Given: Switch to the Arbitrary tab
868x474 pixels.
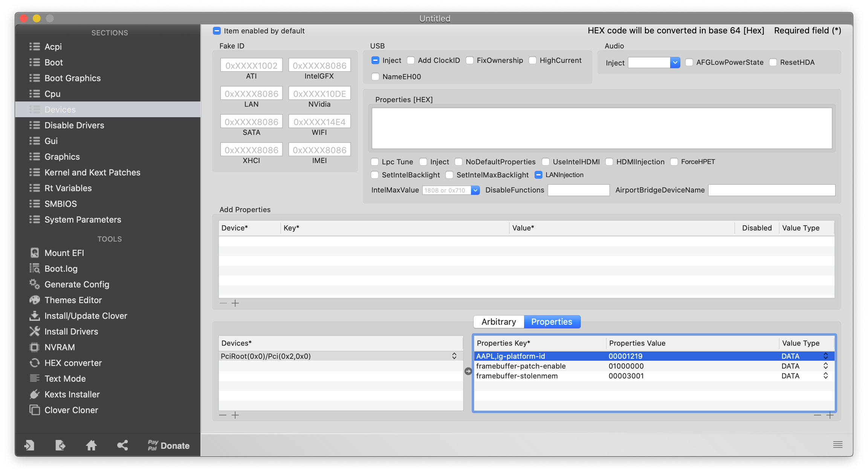Looking at the screenshot, I should [x=498, y=322].
